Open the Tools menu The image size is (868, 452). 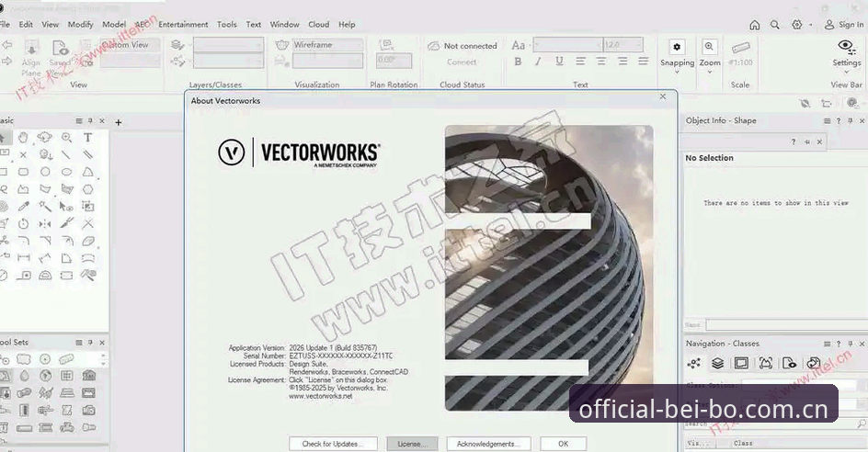[x=226, y=24]
